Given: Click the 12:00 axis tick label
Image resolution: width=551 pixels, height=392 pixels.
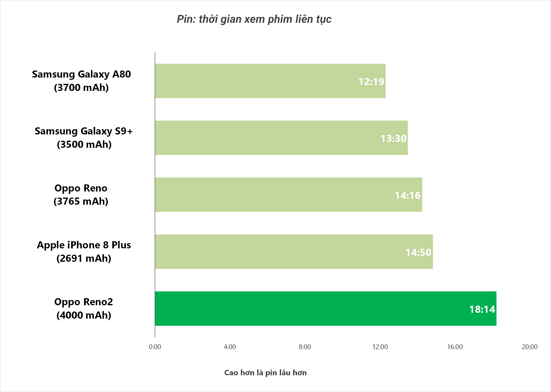Looking at the screenshot, I should 380,347.
